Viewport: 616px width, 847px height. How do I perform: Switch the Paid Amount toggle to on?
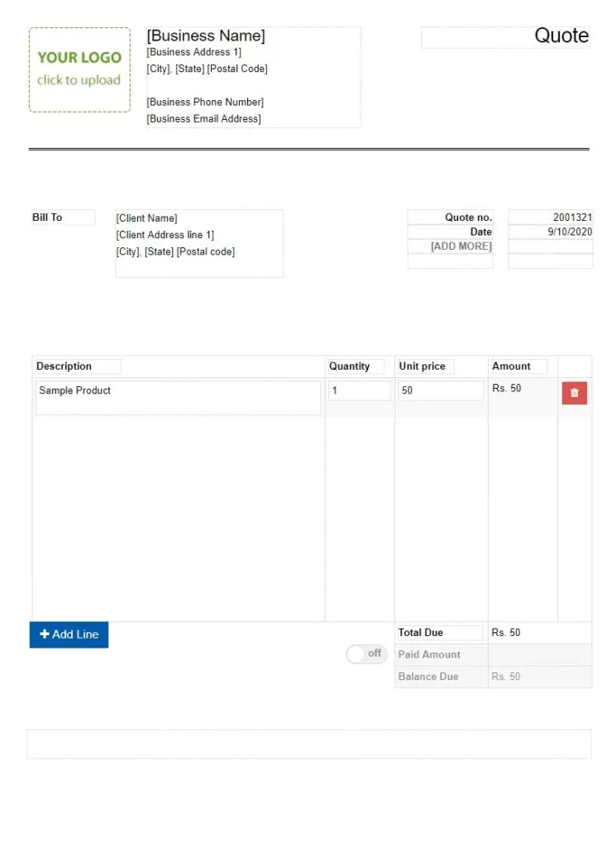pos(366,653)
